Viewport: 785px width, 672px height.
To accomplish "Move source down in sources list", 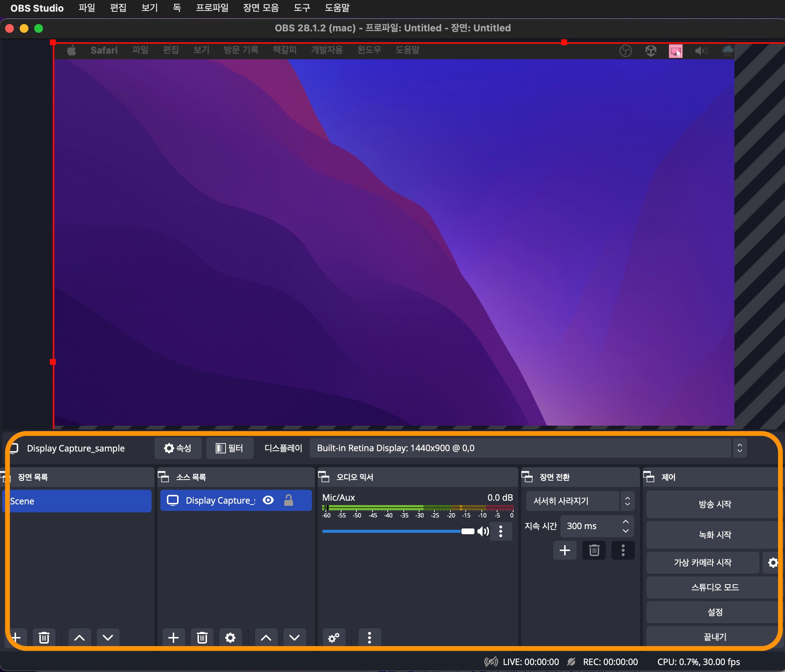I will [294, 637].
